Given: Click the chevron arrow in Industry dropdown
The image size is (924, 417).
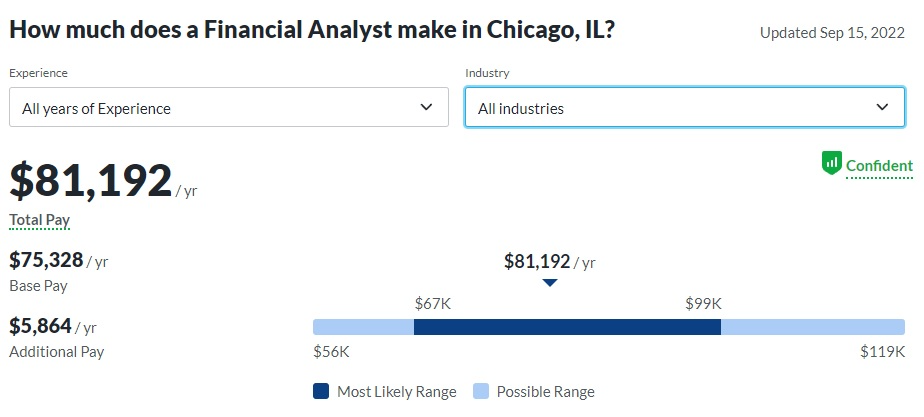Looking at the screenshot, I should pyautogui.click(x=882, y=107).
